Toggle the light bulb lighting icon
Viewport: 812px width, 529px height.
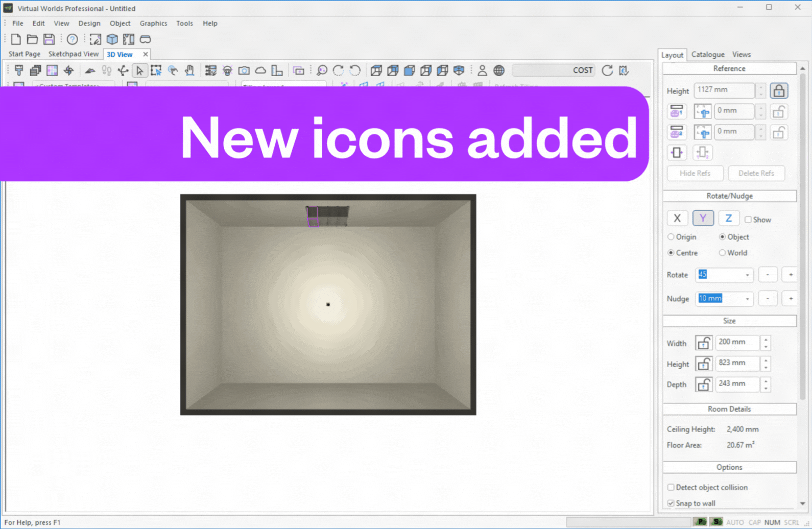[x=227, y=70]
